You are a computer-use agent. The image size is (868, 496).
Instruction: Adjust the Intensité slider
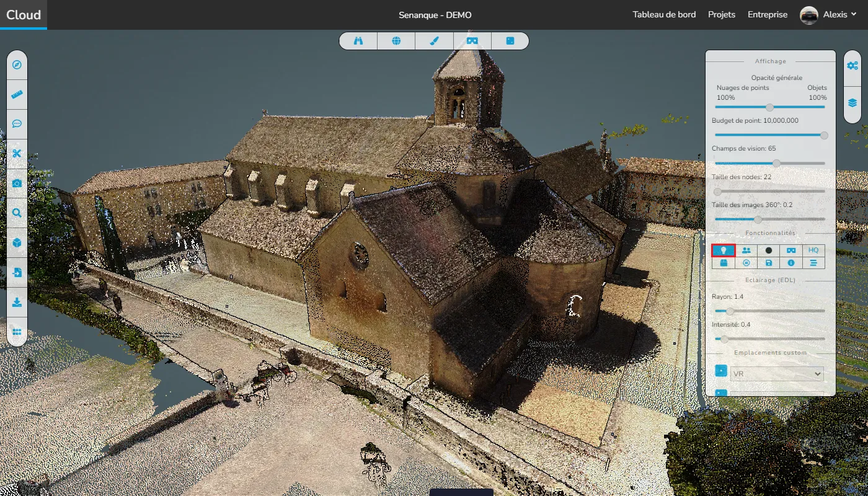click(770, 339)
